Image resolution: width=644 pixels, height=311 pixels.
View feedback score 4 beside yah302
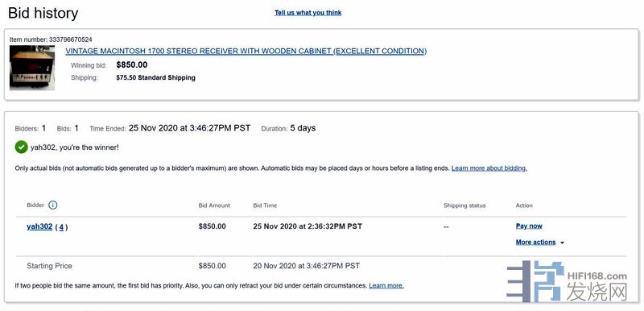coord(61,226)
